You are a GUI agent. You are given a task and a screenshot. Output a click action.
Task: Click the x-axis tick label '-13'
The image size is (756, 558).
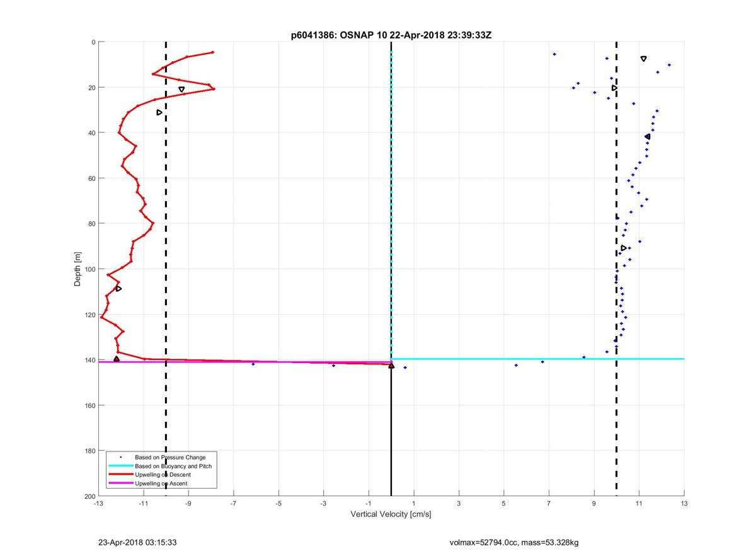[x=98, y=504]
